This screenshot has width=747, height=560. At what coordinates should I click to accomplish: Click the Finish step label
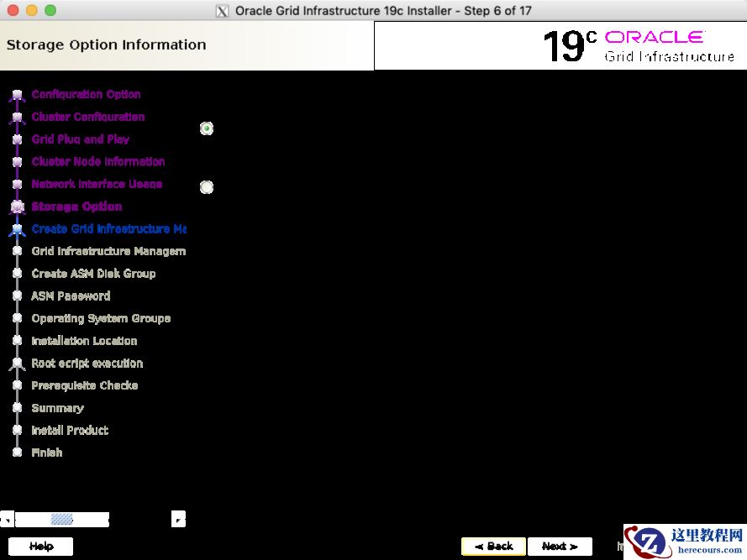click(x=47, y=453)
